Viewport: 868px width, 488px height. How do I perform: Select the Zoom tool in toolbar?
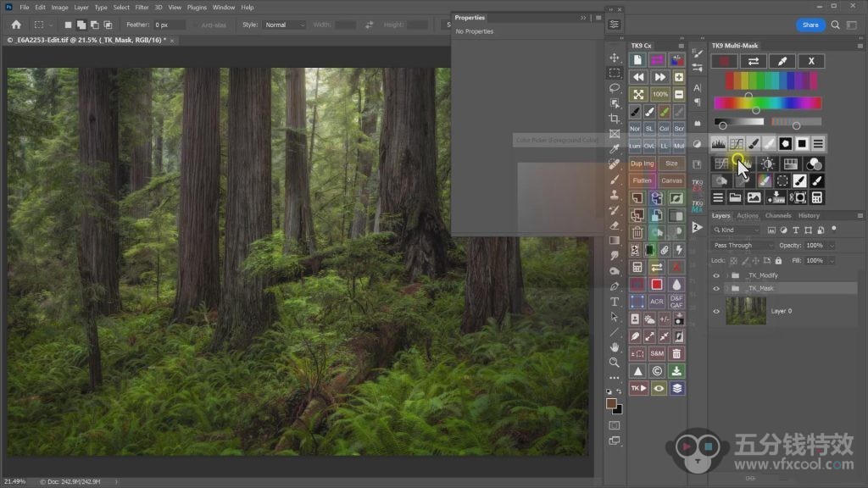[x=615, y=363]
